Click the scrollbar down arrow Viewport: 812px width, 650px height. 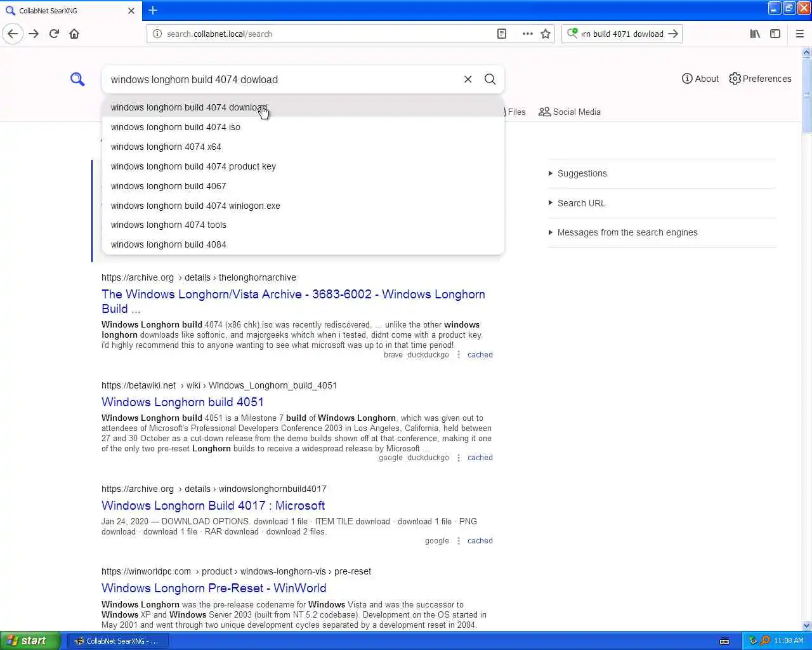pyautogui.click(x=807, y=625)
